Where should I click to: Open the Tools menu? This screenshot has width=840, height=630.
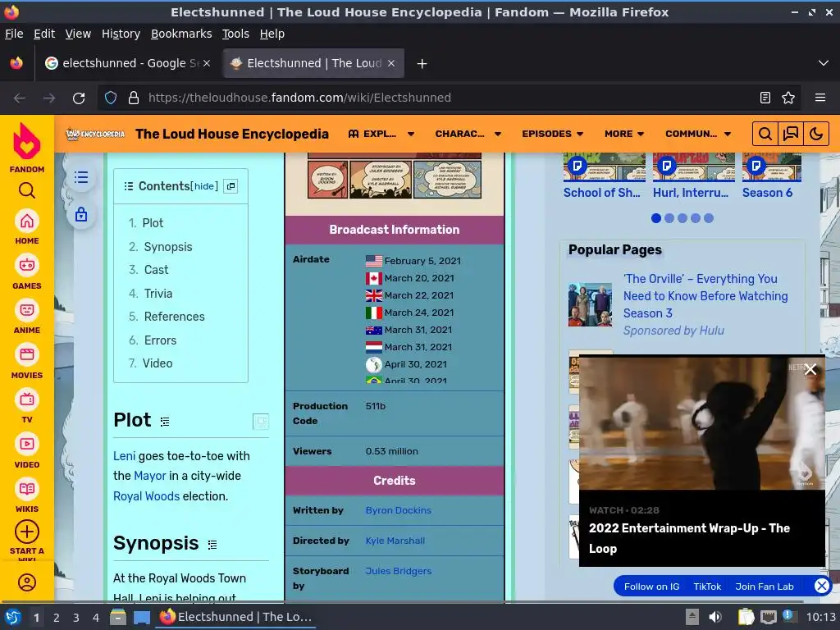tap(235, 34)
